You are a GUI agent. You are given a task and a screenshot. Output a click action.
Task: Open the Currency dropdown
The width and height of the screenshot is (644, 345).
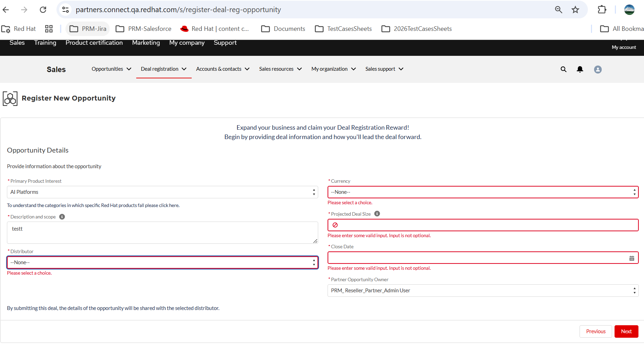[483, 192]
